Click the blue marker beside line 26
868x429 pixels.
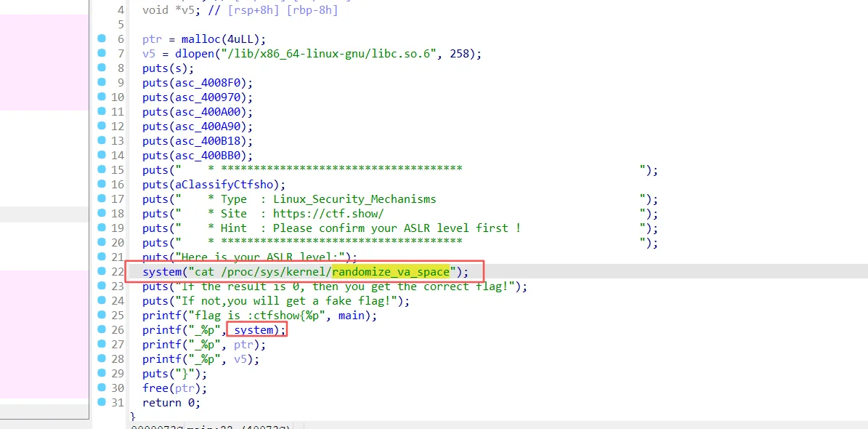102,329
